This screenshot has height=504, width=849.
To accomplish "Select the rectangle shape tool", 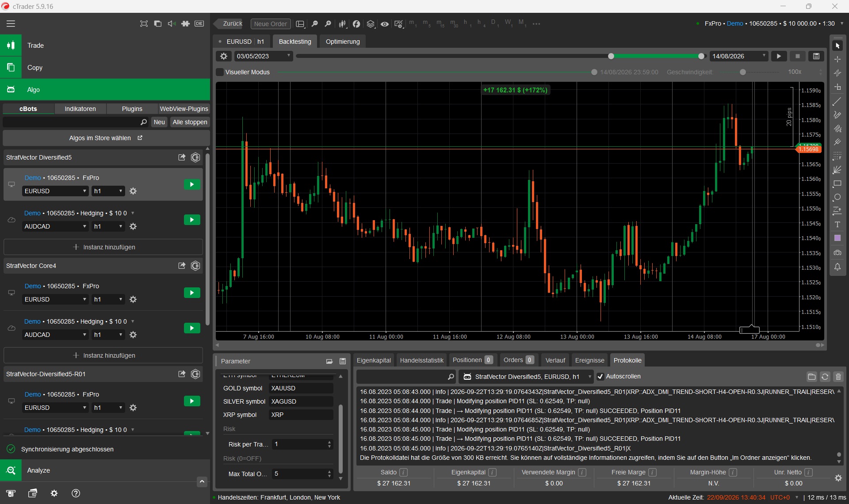I will click(837, 183).
